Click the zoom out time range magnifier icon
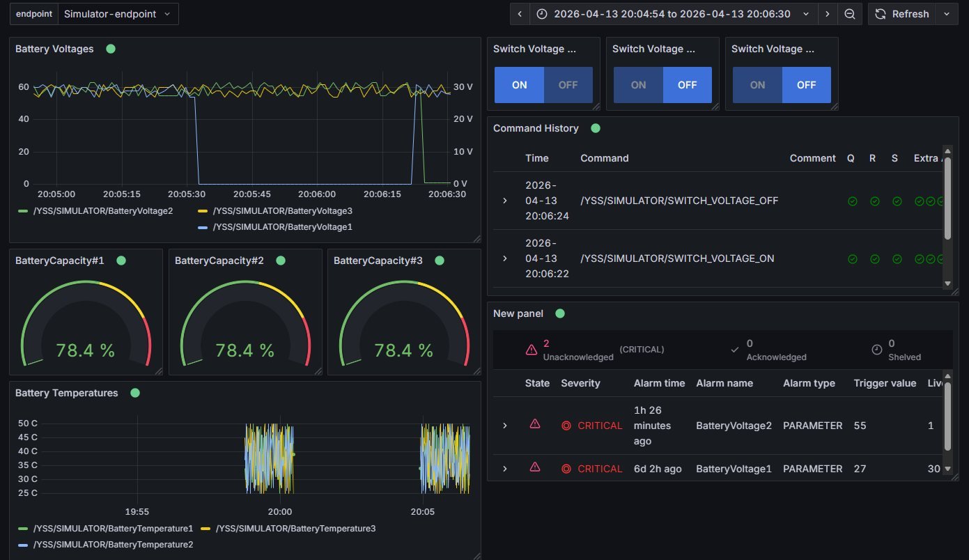The width and height of the screenshot is (969, 560). (849, 14)
